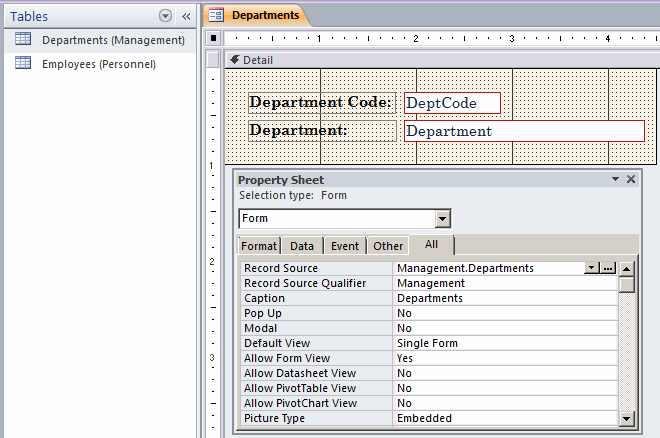Click the Record Source Qualifier value Management

[x=431, y=283]
